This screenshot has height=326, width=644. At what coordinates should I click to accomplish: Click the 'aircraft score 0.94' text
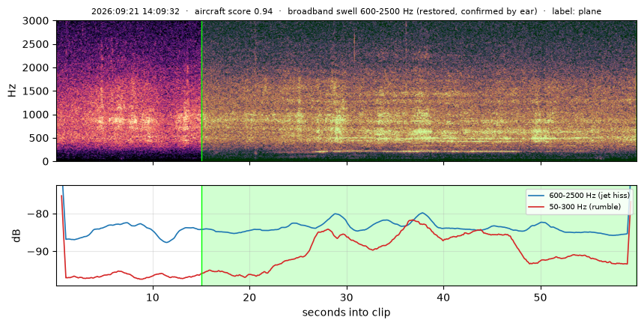(x=234, y=11)
